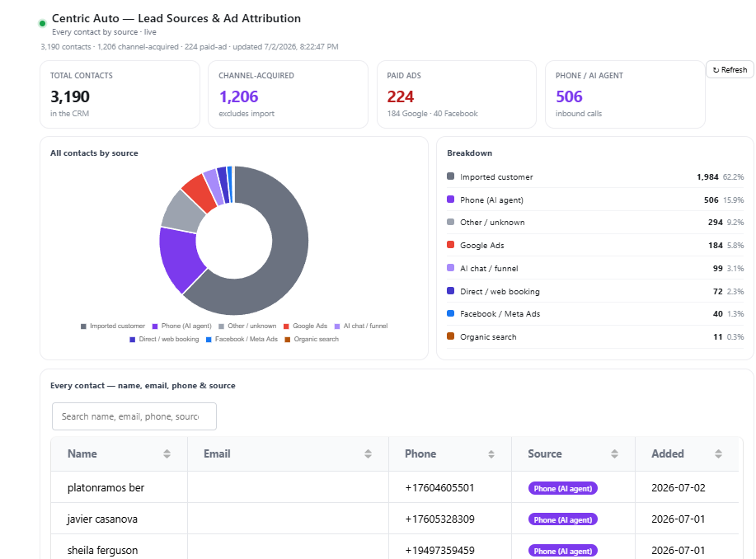Image resolution: width=756 pixels, height=559 pixels.
Task: Sort the table by Phone column
Action: [x=491, y=453]
